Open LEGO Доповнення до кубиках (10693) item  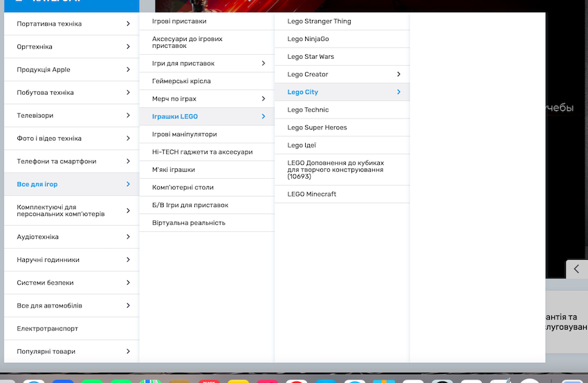(342, 170)
